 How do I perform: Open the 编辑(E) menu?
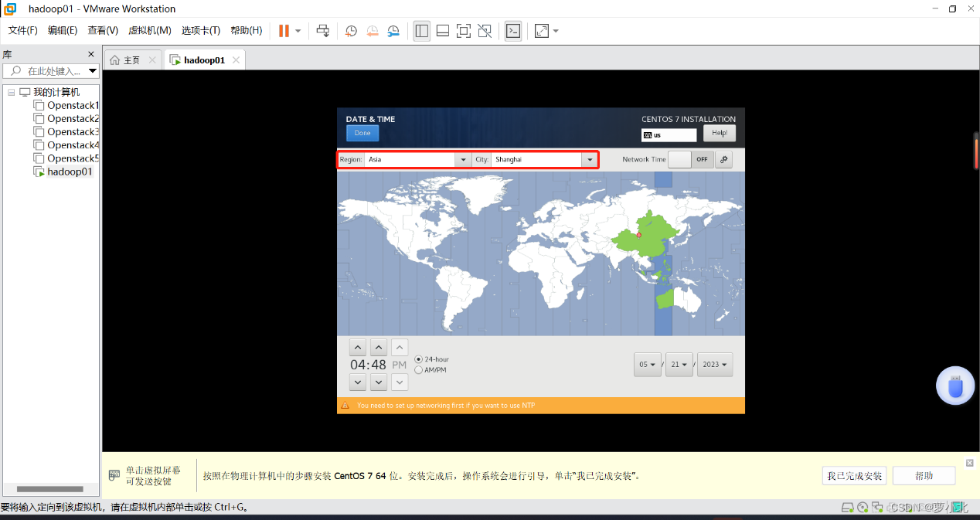(x=63, y=30)
